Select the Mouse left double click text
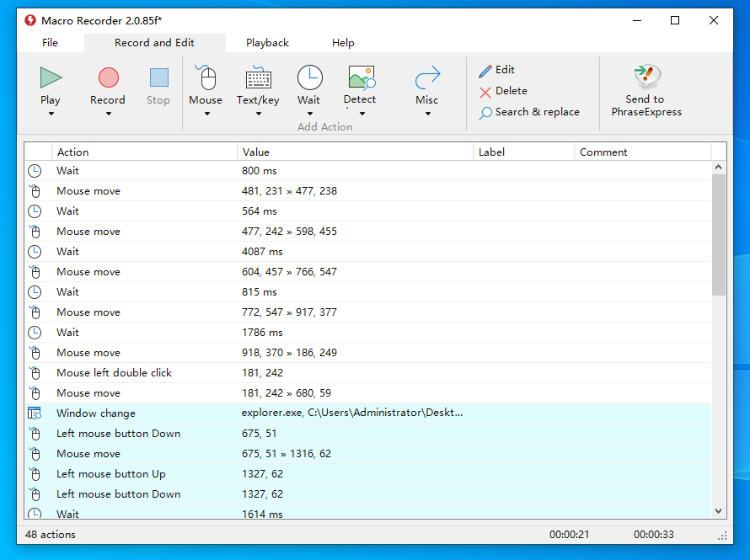 (x=114, y=373)
